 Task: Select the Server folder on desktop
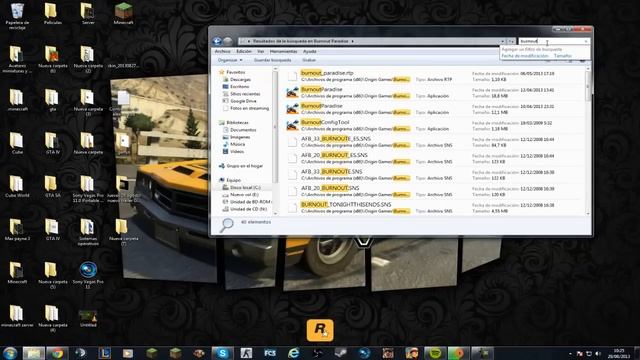click(x=88, y=14)
